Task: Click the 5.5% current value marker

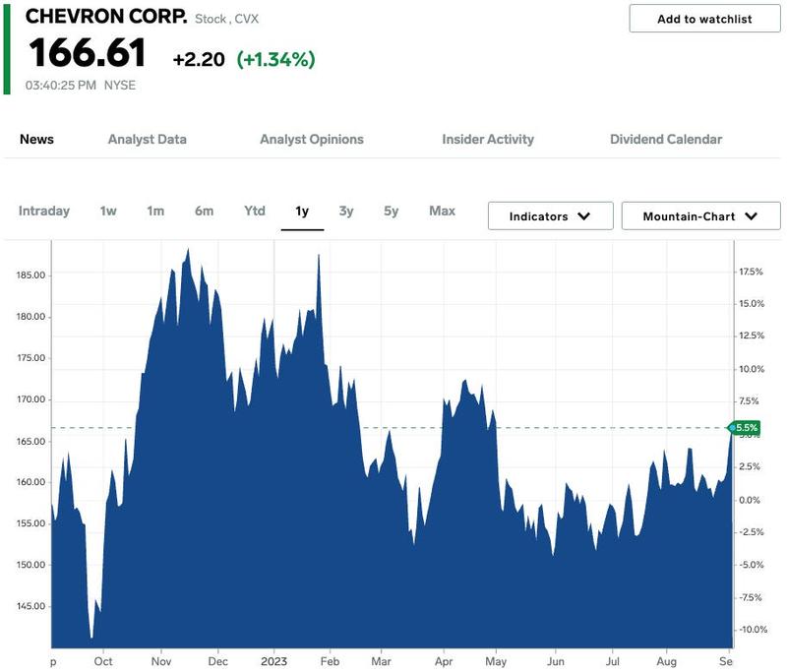Action: tap(746, 428)
